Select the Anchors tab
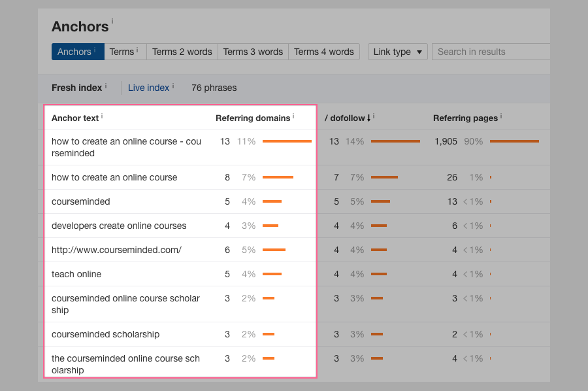The height and width of the screenshot is (391, 588). coord(77,52)
